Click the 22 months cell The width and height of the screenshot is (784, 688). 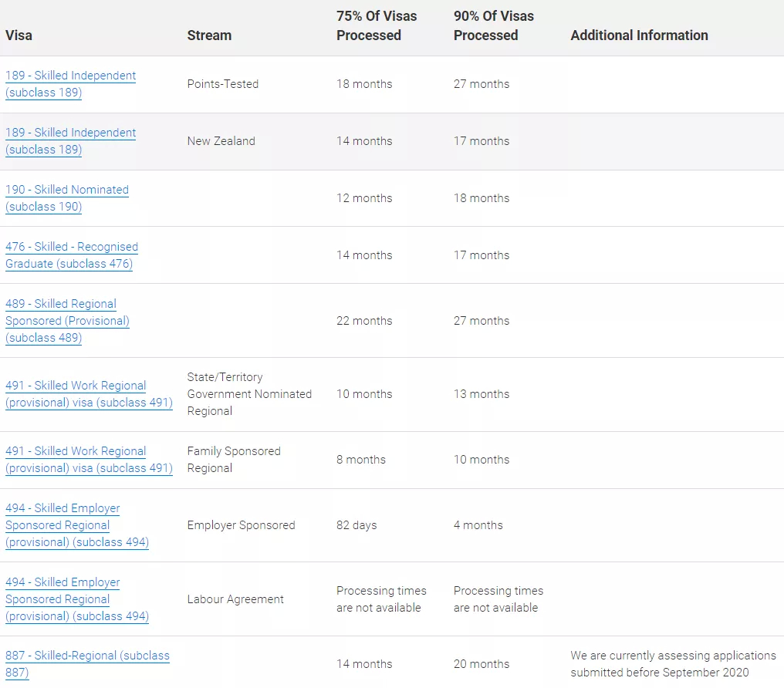364,321
